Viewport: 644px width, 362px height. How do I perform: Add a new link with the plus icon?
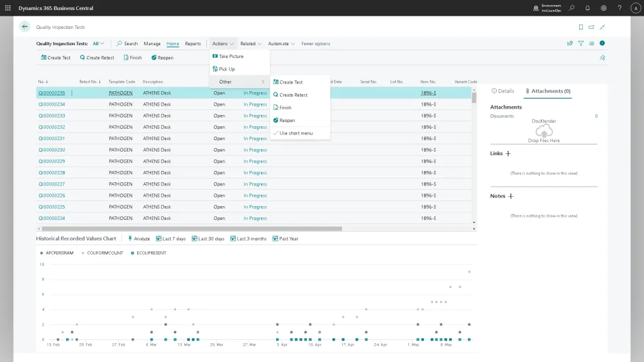[508, 153]
